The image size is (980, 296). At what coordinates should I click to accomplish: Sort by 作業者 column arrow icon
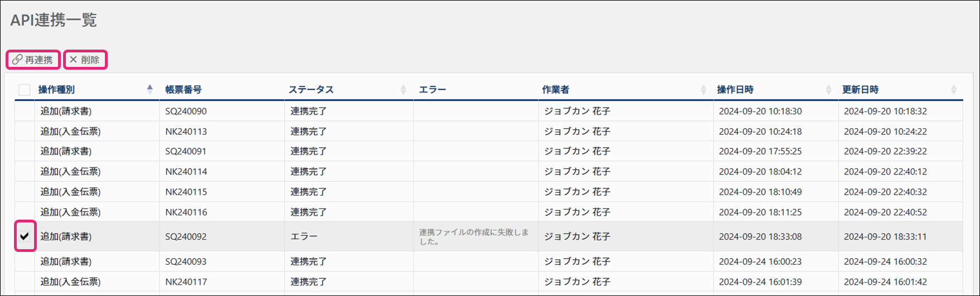[x=703, y=89]
